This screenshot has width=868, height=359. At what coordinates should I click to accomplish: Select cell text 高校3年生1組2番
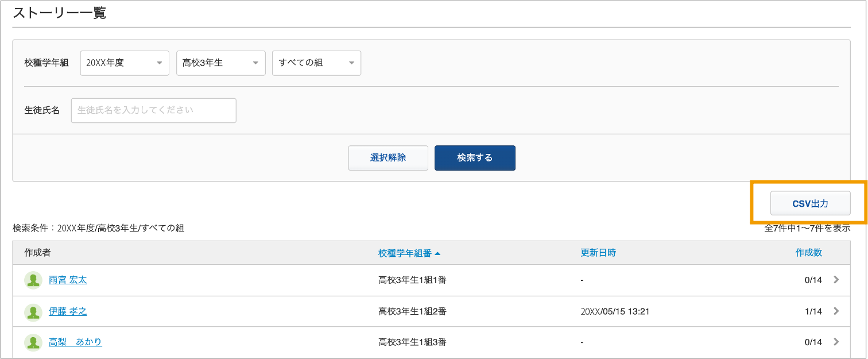412,311
